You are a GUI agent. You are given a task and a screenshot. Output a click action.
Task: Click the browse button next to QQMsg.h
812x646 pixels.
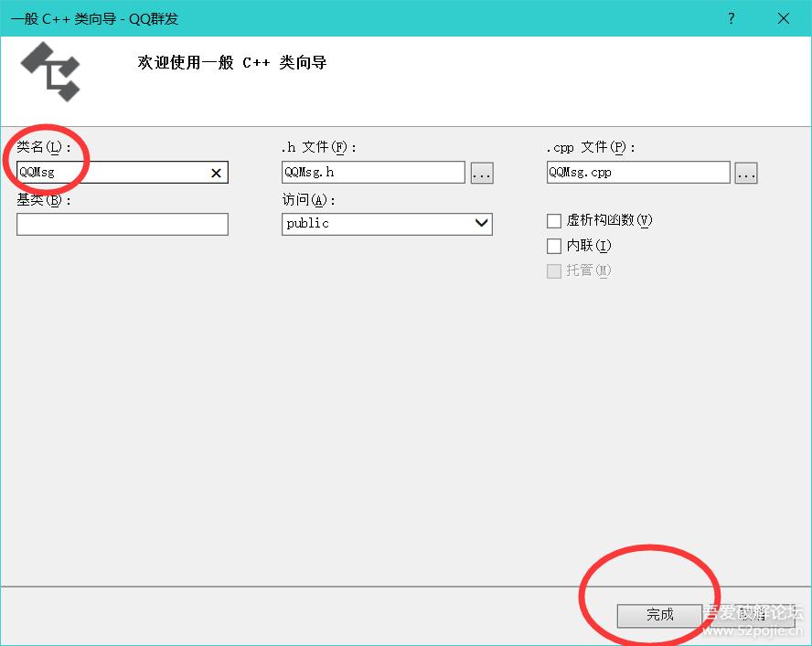[x=482, y=172]
